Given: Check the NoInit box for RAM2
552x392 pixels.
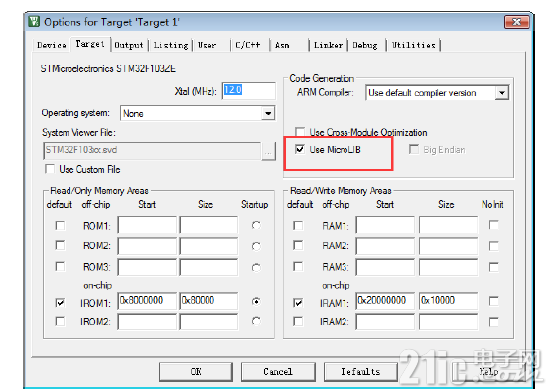Looking at the screenshot, I should tap(494, 246).
